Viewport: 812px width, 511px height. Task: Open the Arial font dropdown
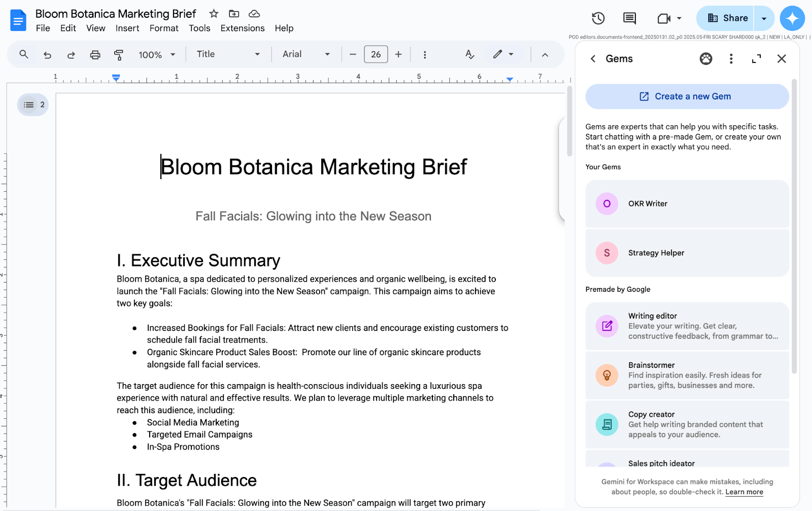point(306,54)
